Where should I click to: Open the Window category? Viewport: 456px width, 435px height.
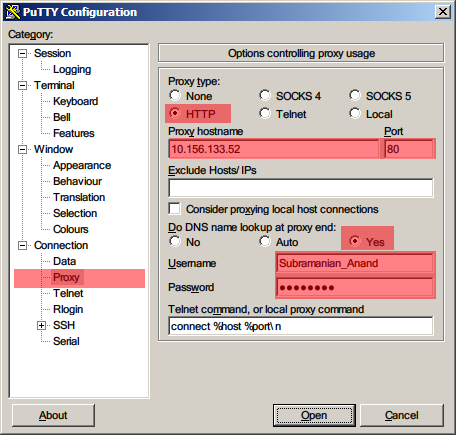tap(53, 149)
